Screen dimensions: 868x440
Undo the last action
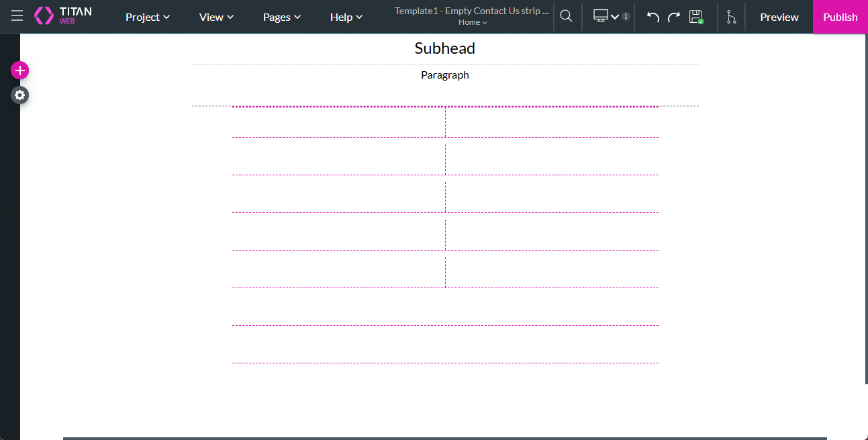(x=653, y=17)
